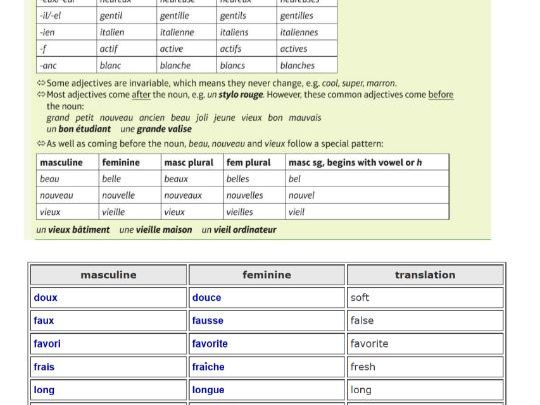Click 'long' in the translation column
540x405 pixels.
[361, 390]
